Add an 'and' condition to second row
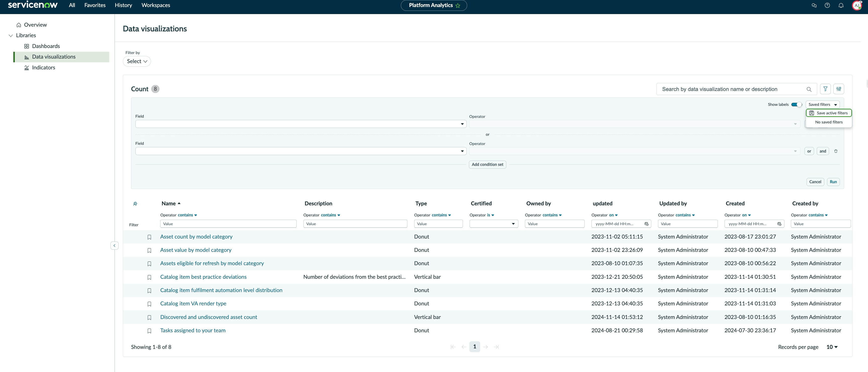 point(823,151)
